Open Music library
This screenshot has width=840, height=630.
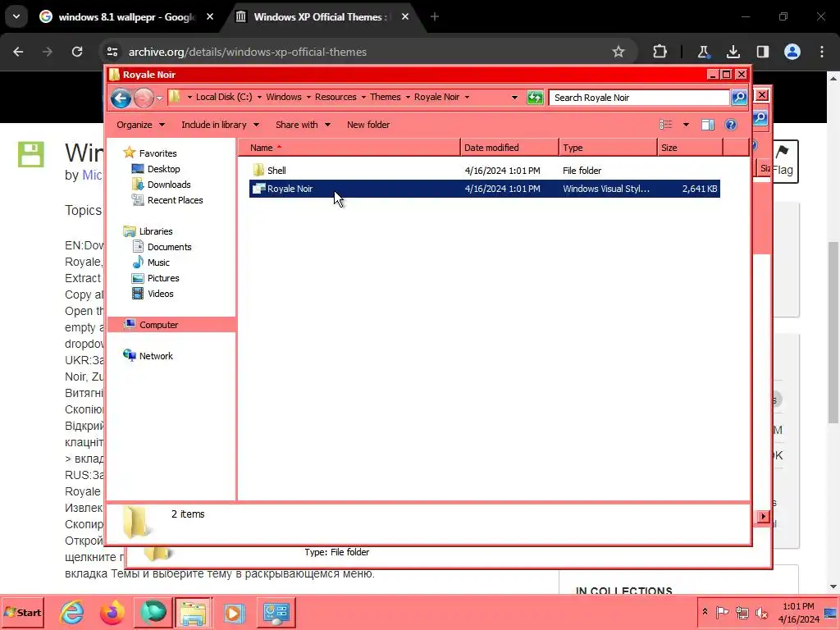[151, 262]
